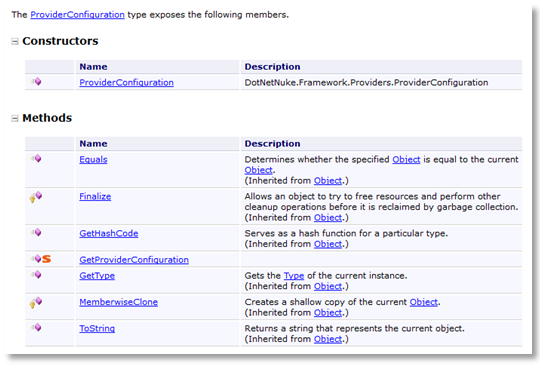The height and width of the screenshot is (367, 540).
Task: Open 'Inherited from Object' link in GetHashCode row
Action: pyautogui.click(x=328, y=244)
